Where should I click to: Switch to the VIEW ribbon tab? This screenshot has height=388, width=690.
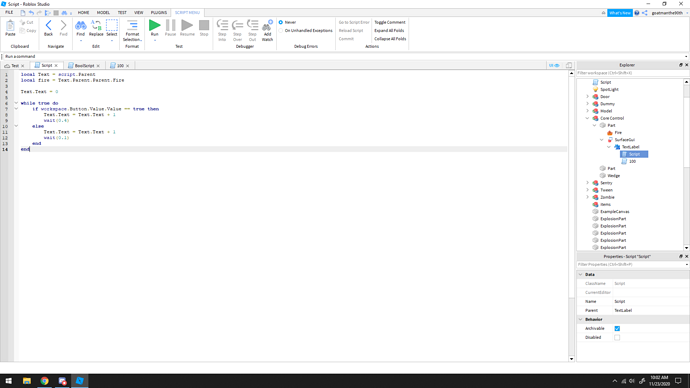(139, 13)
